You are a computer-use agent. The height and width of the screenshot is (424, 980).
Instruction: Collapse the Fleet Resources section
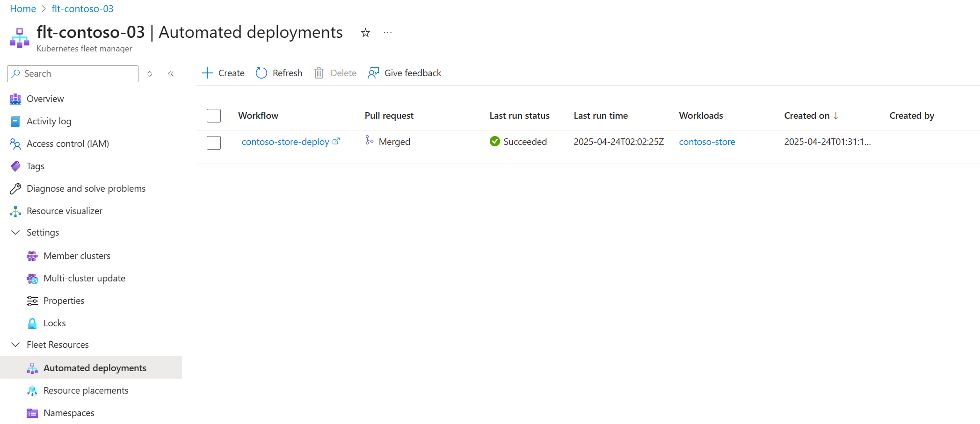tap(15, 345)
